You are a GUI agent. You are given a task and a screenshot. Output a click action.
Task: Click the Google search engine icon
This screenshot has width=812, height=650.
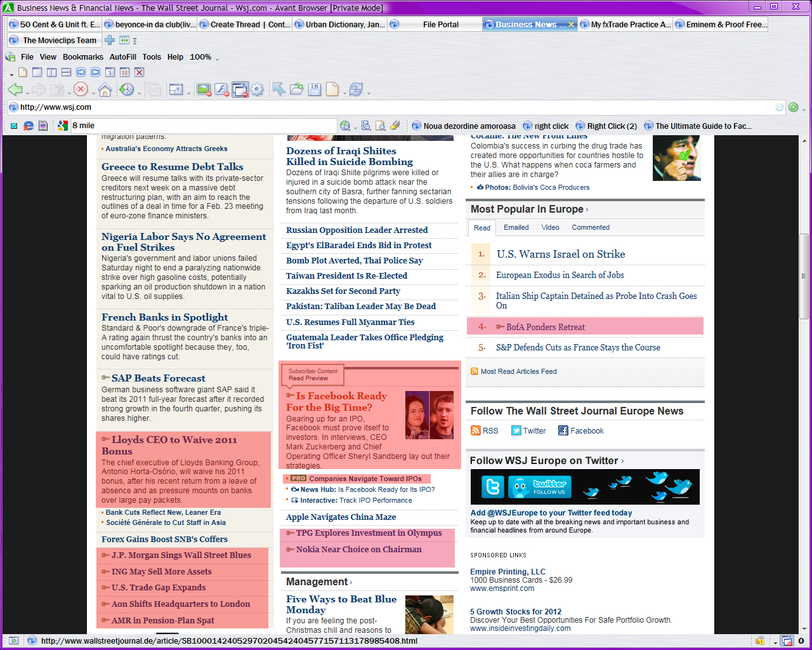point(62,126)
